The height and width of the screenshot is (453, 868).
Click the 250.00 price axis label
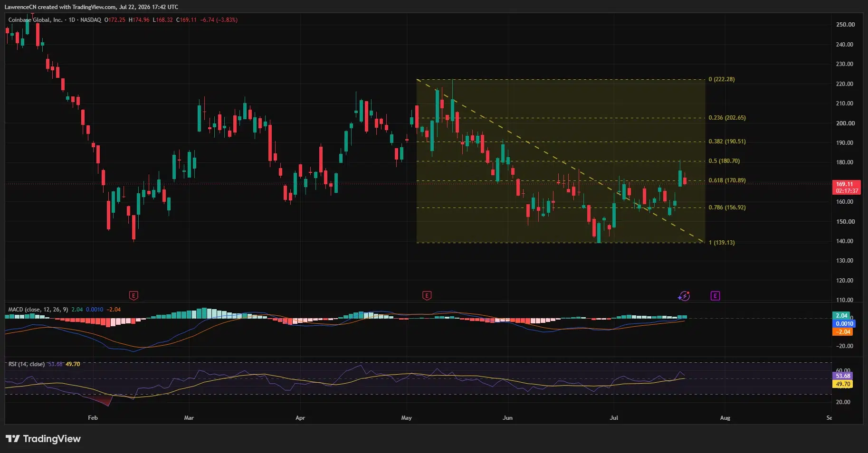coord(845,25)
